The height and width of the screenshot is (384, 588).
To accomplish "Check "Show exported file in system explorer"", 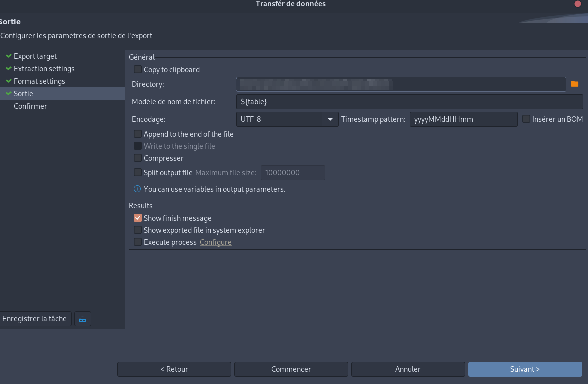I will (137, 230).
